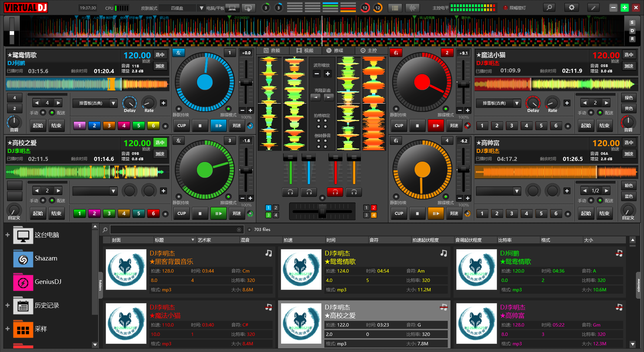Toggle 配速 radio on deck 4 loop panel
Viewport: 644px width, 352px height.
click(600, 200)
